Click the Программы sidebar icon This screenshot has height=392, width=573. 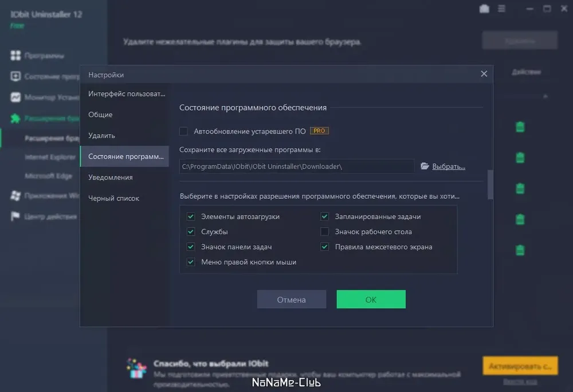click(15, 56)
